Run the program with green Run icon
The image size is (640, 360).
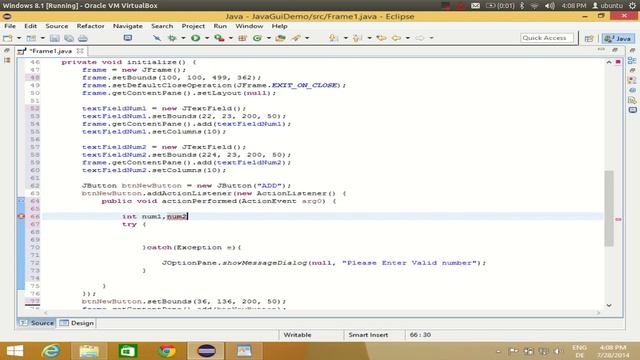click(x=196, y=38)
